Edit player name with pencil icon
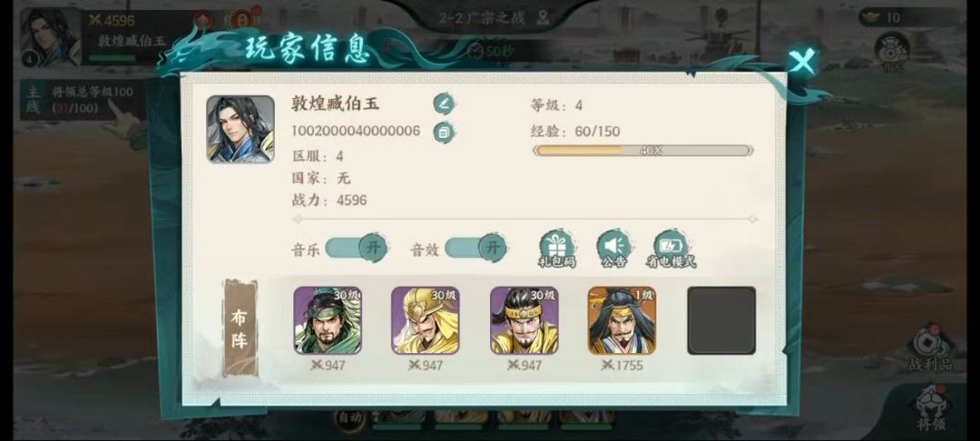The width and height of the screenshot is (980, 441). [x=444, y=103]
